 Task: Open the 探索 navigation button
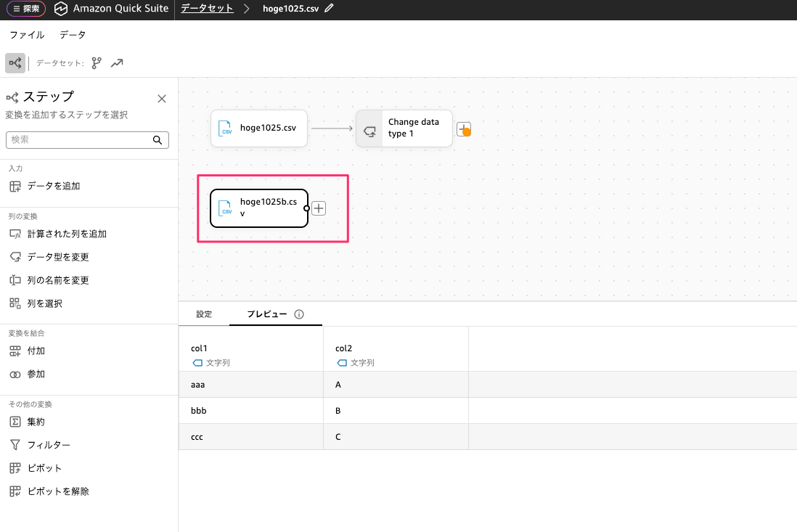click(26, 9)
